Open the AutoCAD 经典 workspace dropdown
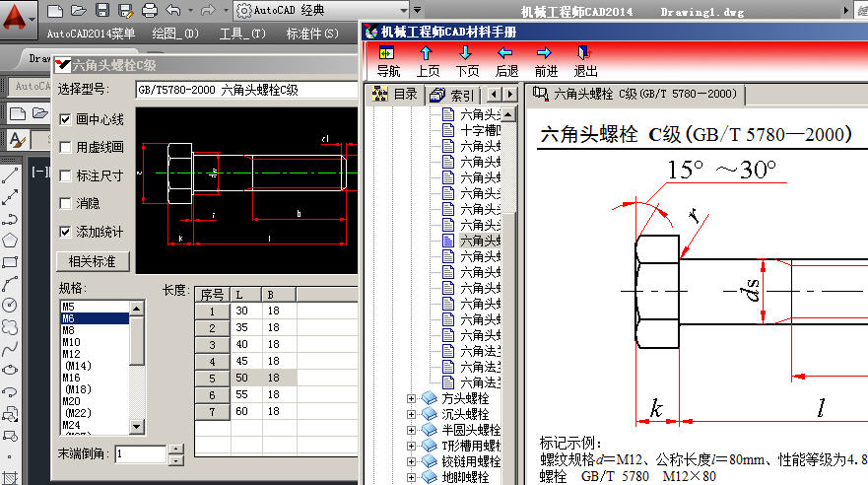 pos(294,11)
